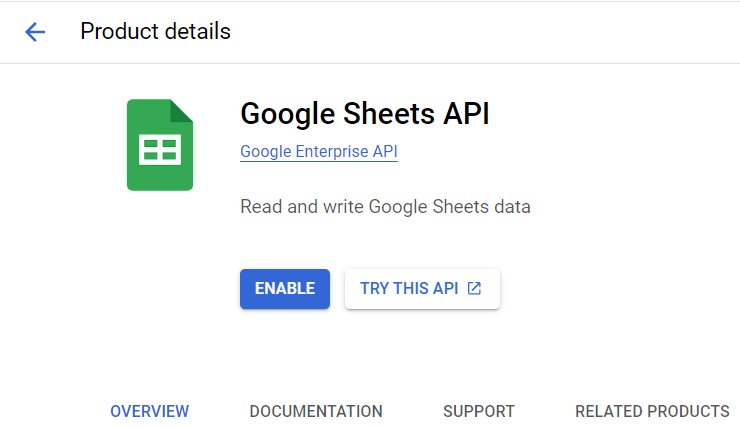The image size is (740, 427).
Task: Click the 'Read and write Google Sheets data' description
Action: coord(385,207)
